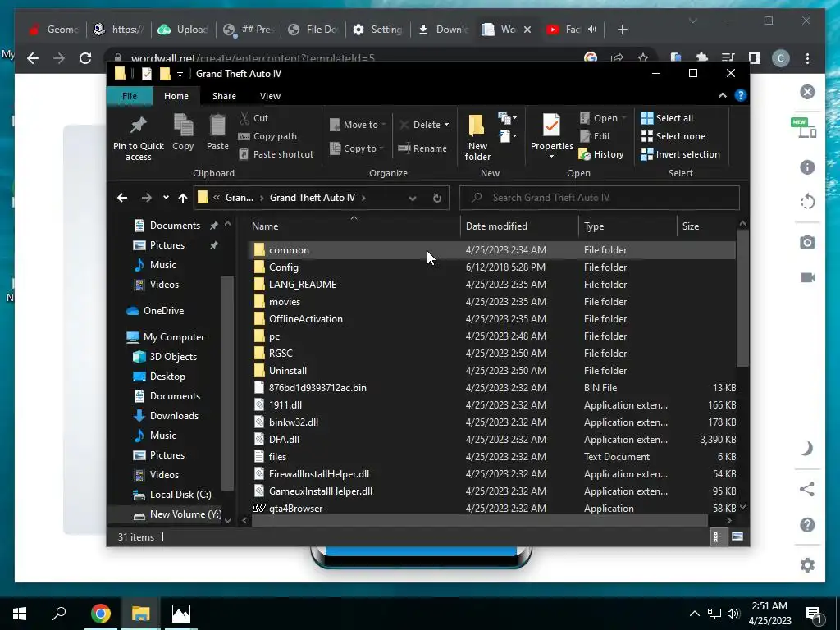Click the volume icon in system tray

[733, 614]
